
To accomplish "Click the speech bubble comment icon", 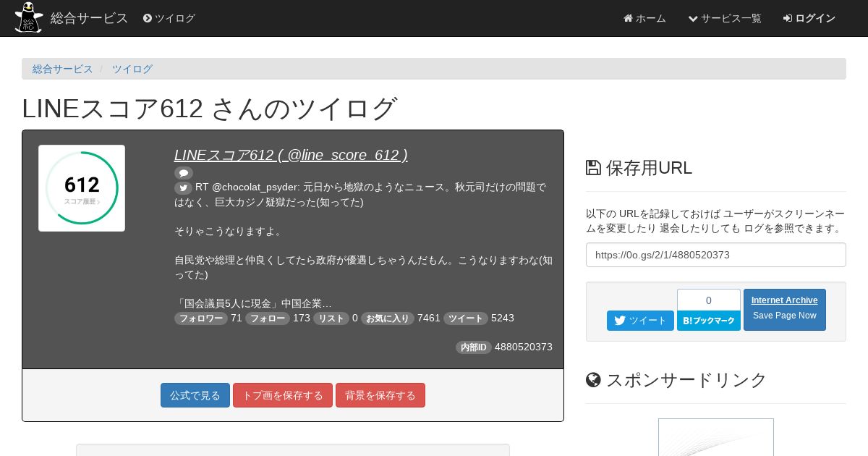I will [x=184, y=173].
